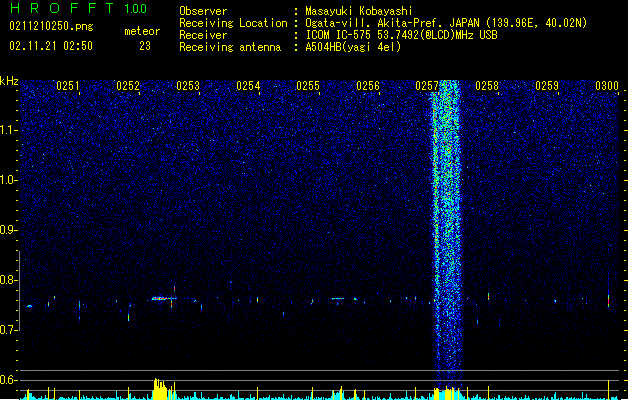Click the 0258 time marker
Image resolution: width=629 pixels, height=400 pixels.
(487, 86)
